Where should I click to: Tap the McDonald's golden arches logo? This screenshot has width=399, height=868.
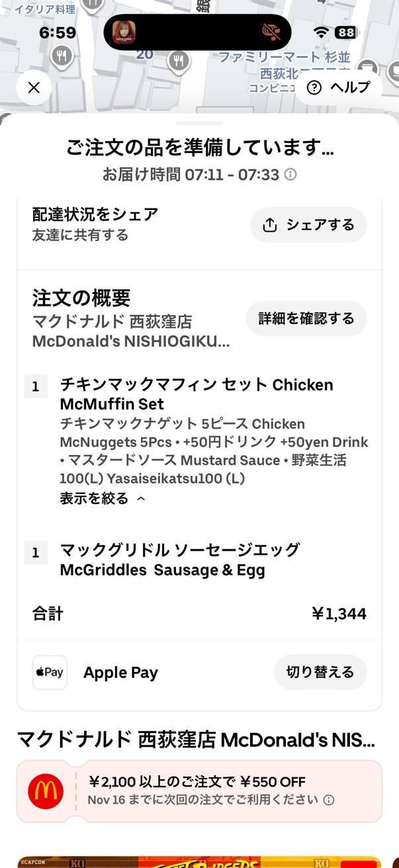click(46, 791)
